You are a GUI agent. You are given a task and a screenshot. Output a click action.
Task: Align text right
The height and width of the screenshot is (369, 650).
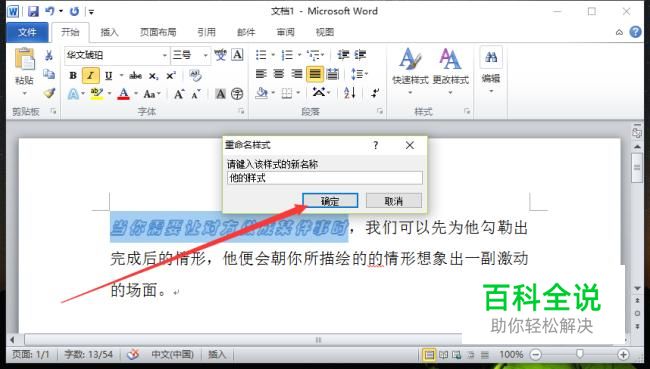click(297, 74)
